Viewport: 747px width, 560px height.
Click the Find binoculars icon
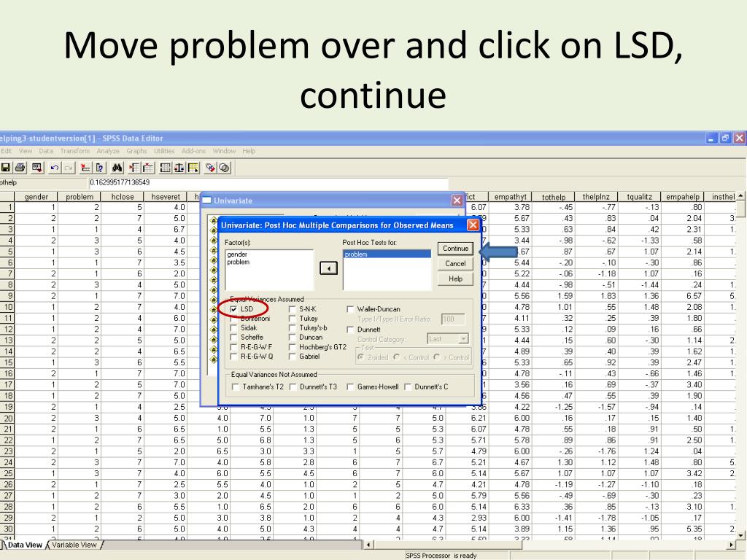(117, 168)
